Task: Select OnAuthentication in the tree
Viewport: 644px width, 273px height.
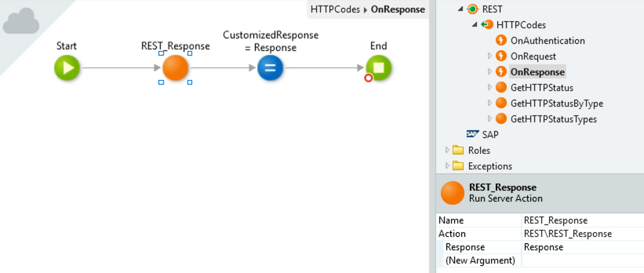Action: coord(548,40)
